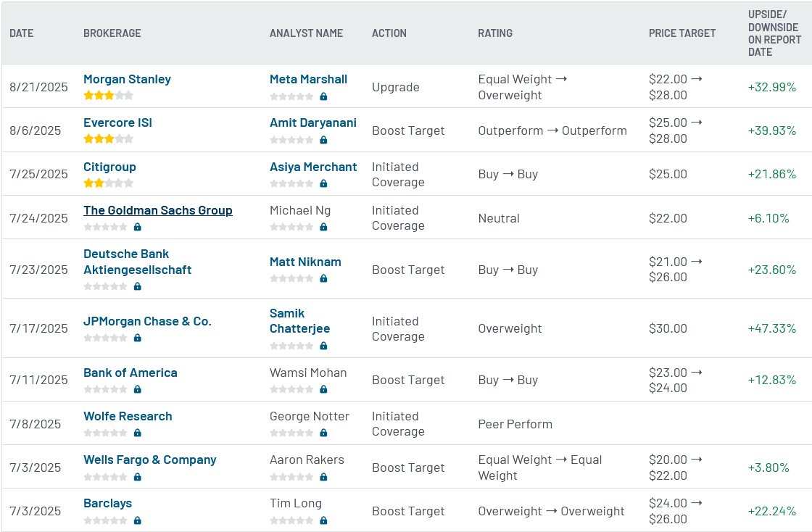Click the lock icon under George Notter
This screenshot has height=532, width=812.
point(323,433)
